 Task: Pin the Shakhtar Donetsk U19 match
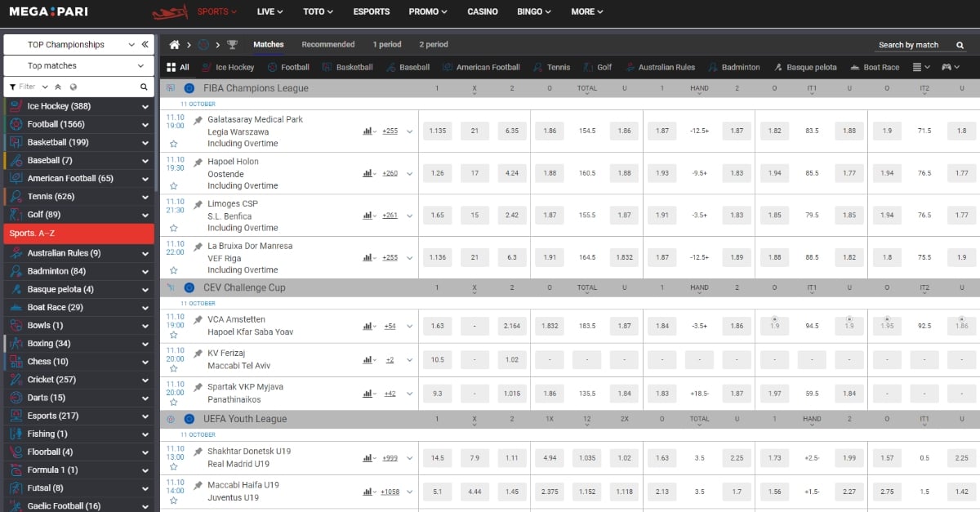tap(198, 452)
